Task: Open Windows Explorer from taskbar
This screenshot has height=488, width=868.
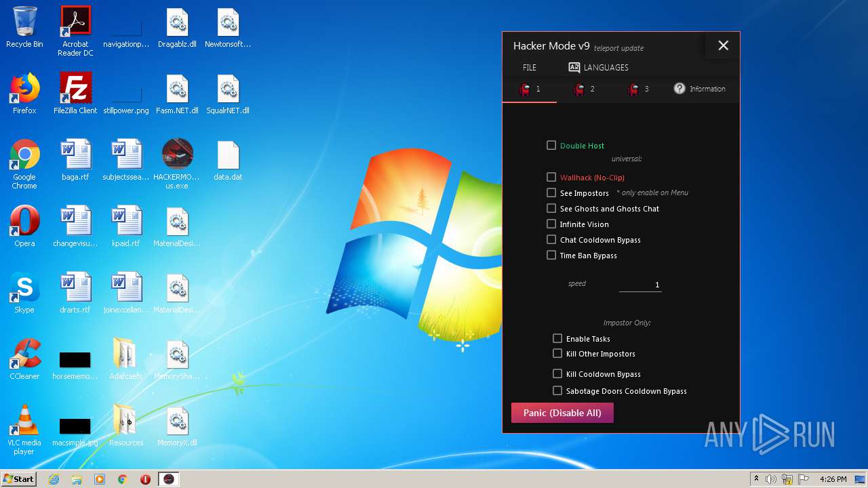Action: (77, 479)
